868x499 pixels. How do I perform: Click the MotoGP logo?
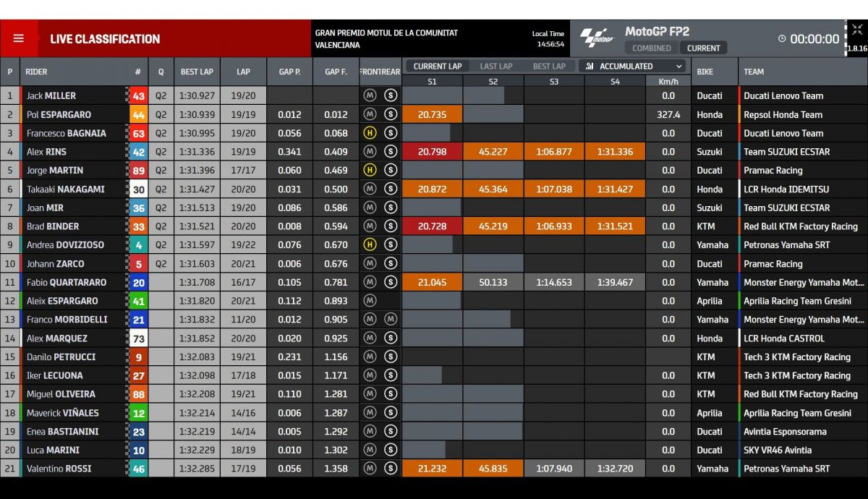coord(597,39)
